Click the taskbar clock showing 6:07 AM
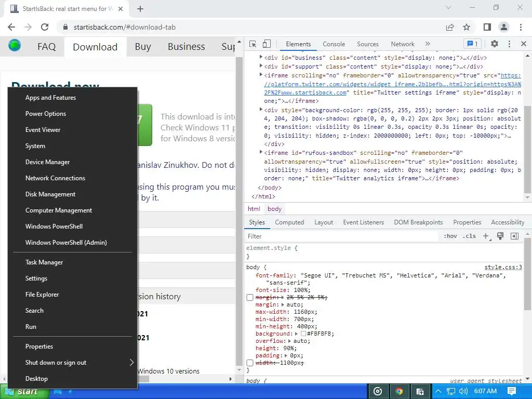The width and height of the screenshot is (532, 399). pyautogui.click(x=485, y=391)
